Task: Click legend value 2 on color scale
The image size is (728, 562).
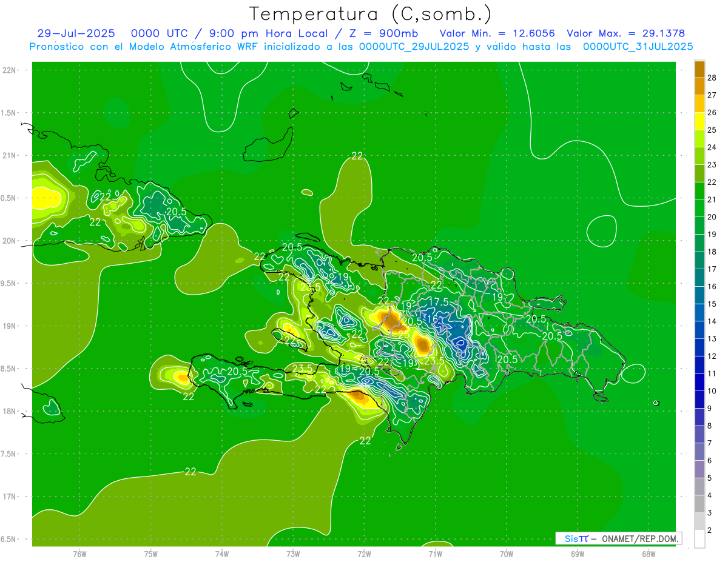Action: (710, 530)
